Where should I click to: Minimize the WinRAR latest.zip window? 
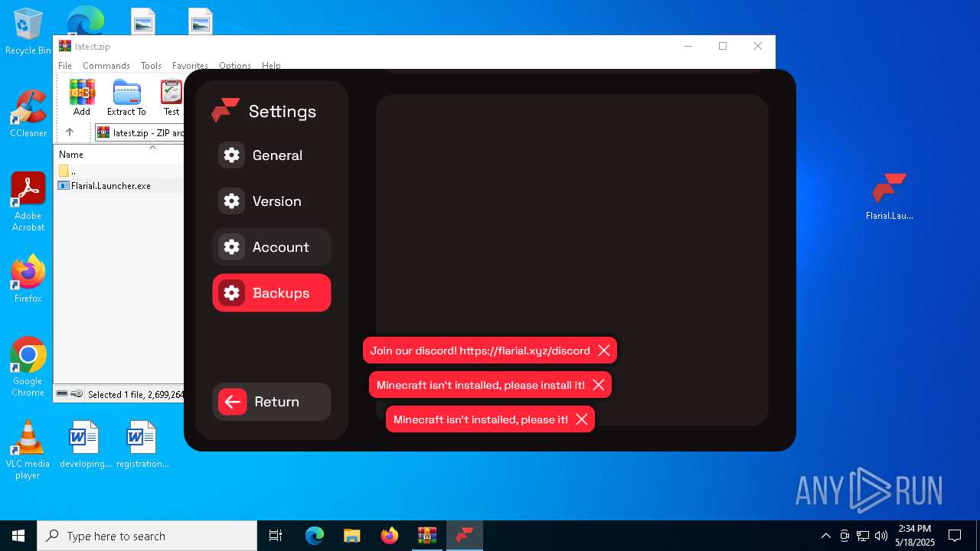[688, 46]
